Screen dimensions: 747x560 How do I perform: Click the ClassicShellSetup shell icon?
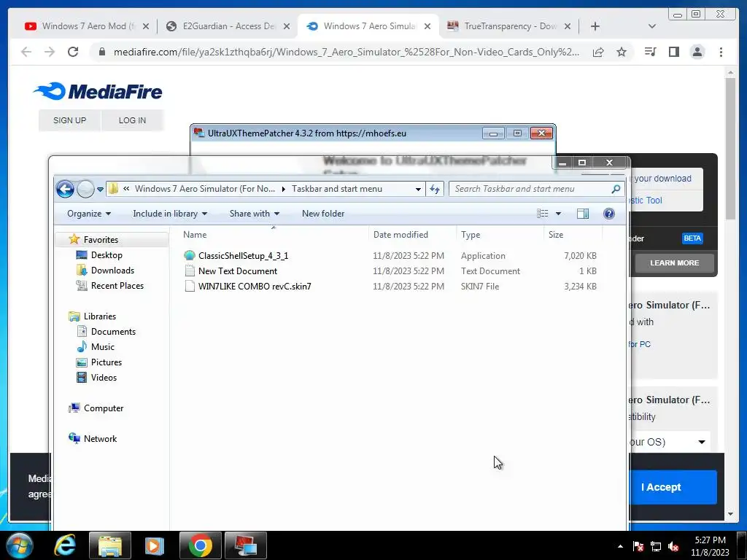tap(190, 256)
